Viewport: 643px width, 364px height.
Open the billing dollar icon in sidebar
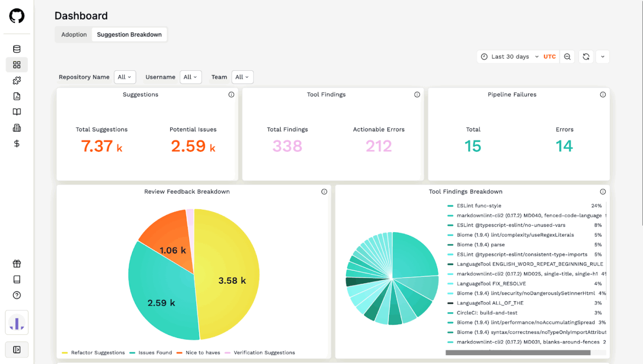click(x=17, y=143)
